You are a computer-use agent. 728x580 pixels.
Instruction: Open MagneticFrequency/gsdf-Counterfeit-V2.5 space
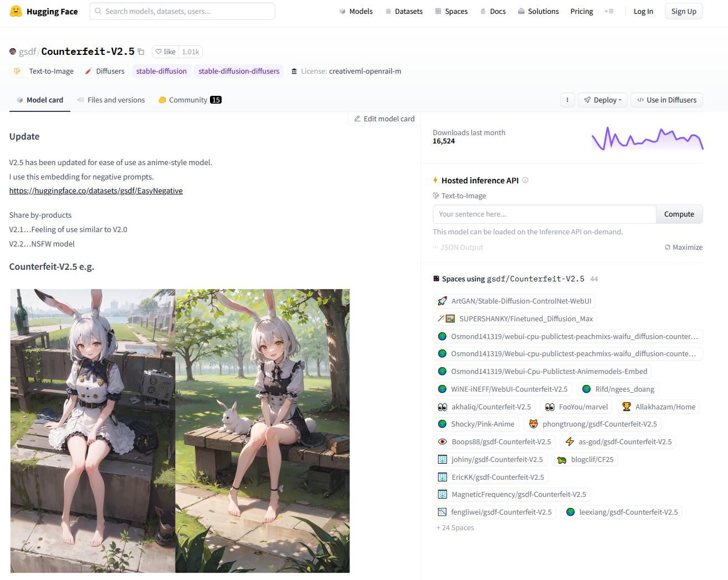(512, 494)
